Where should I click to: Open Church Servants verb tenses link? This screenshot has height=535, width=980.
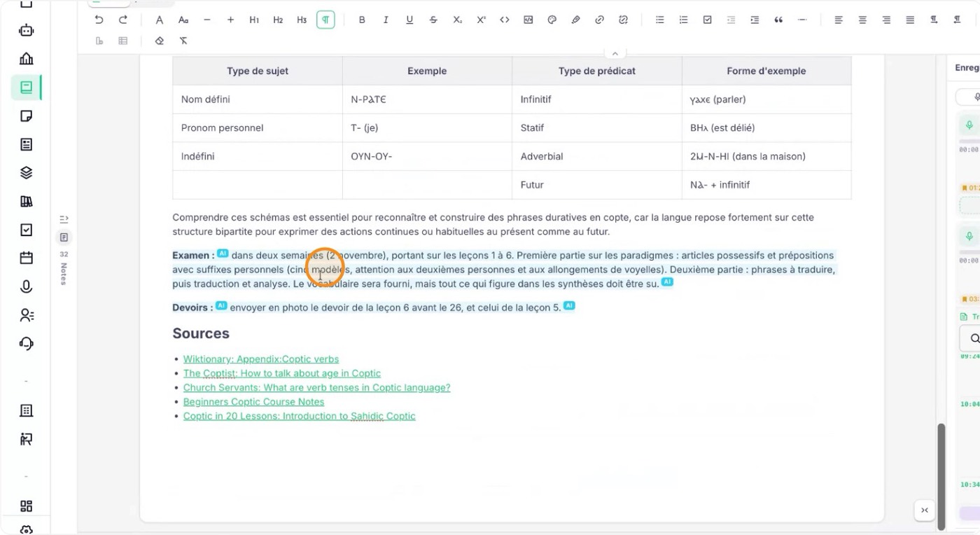316,387
